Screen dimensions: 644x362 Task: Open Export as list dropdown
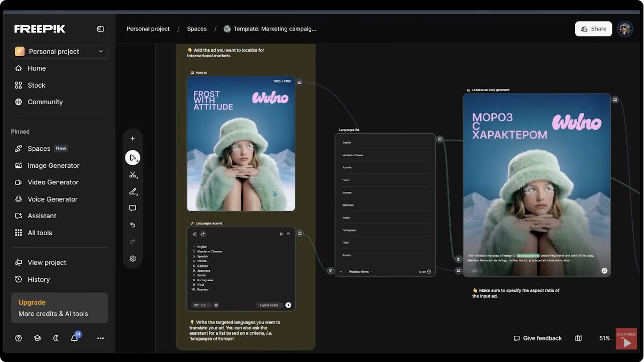click(270, 305)
